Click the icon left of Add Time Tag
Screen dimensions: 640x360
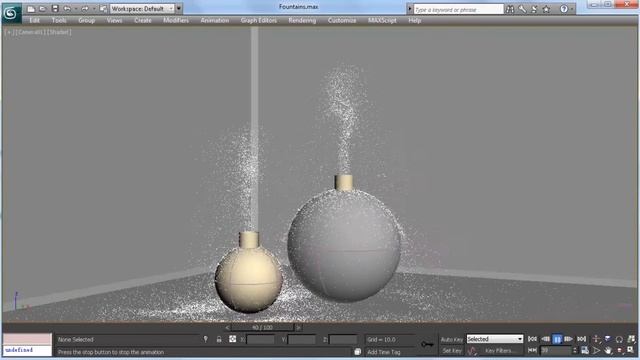(x=358, y=352)
